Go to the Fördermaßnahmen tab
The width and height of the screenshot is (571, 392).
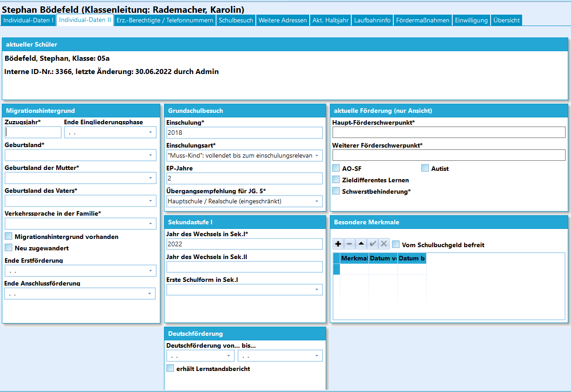(423, 20)
